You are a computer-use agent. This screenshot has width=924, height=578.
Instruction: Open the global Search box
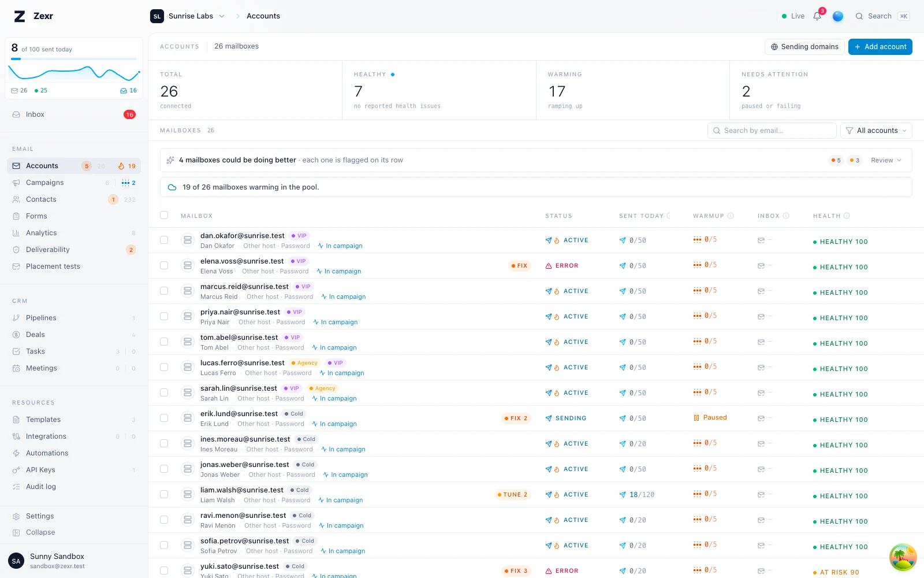point(882,16)
